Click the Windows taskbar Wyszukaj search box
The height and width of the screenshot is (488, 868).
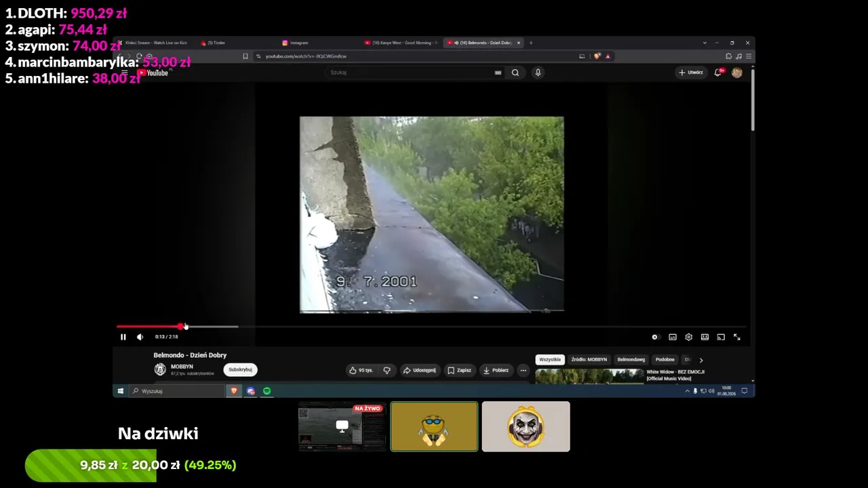coord(177,391)
